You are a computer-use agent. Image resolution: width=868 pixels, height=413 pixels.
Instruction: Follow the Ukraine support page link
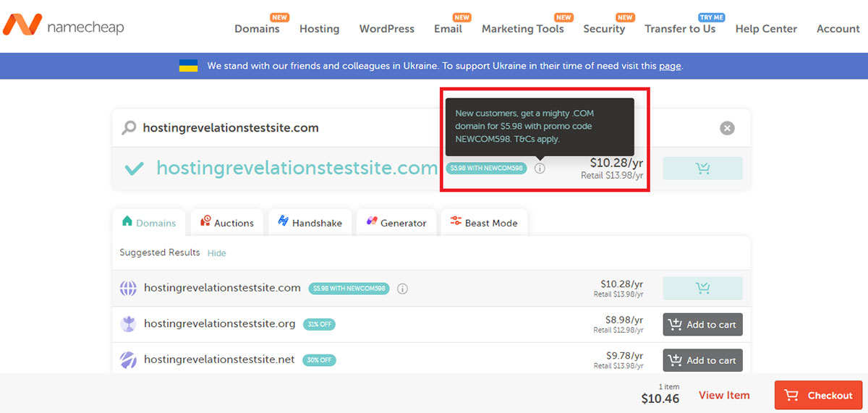pos(670,66)
